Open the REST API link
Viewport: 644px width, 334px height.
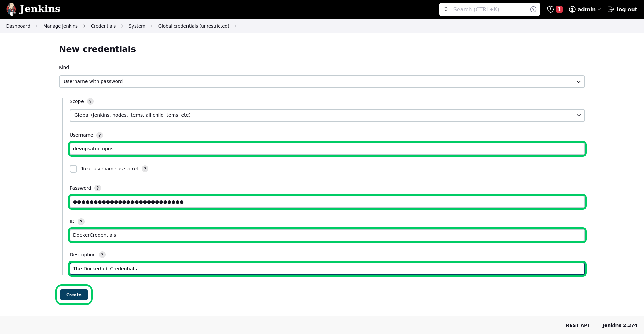[x=577, y=325]
